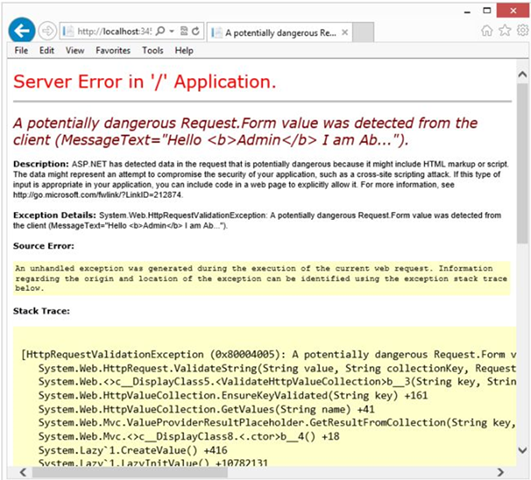Open the Tools gear icon
Viewport: 531px width, 480px height.
tap(523, 30)
